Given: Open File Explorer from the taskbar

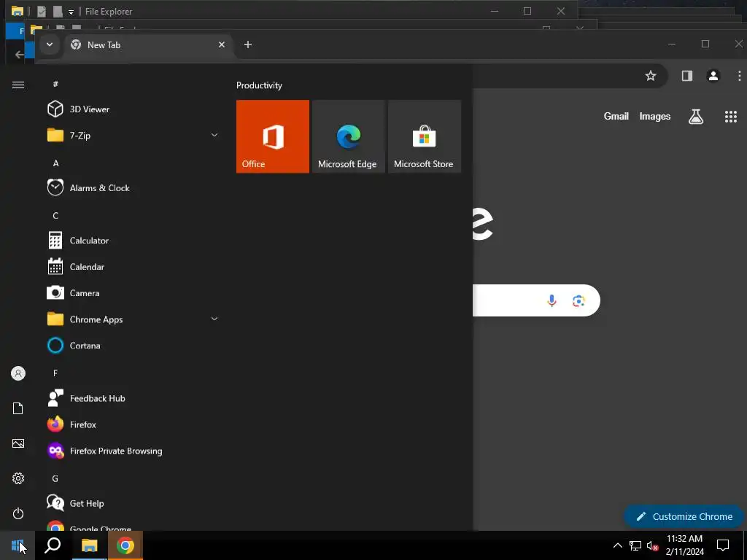Looking at the screenshot, I should coord(89,545).
